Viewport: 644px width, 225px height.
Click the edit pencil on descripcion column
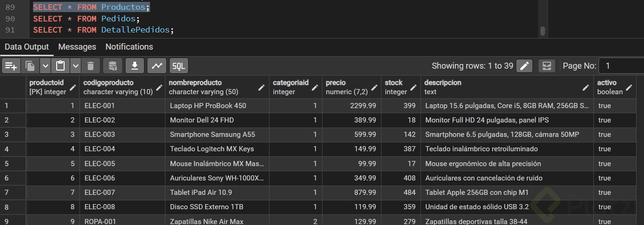586,87
